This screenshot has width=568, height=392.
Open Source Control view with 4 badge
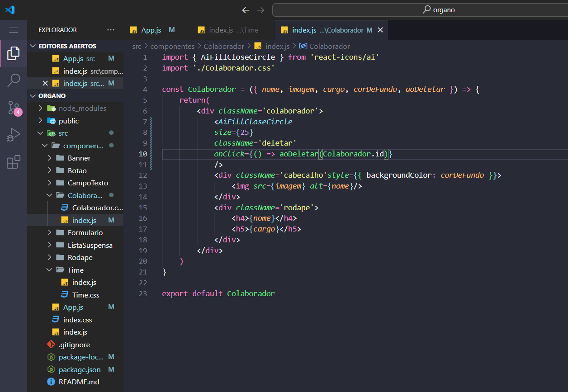pyautogui.click(x=14, y=108)
